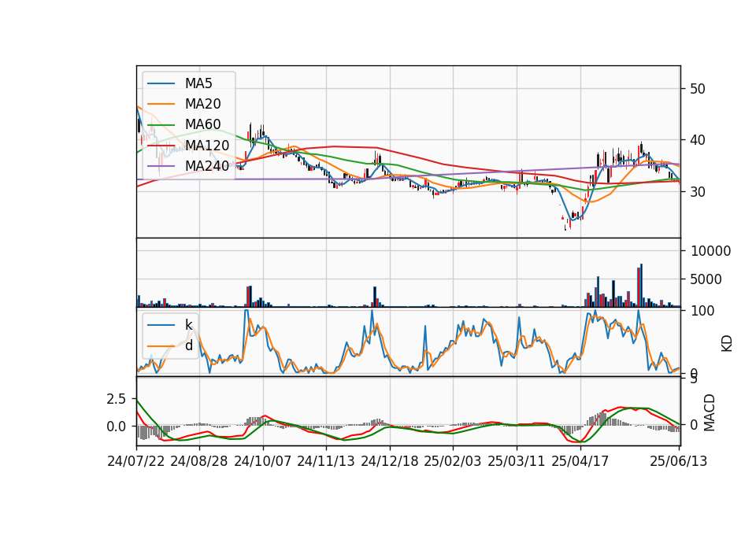The width and height of the screenshot is (756, 543).
Task: Click the tallest volume bar near 25/06
Action: coord(641,285)
